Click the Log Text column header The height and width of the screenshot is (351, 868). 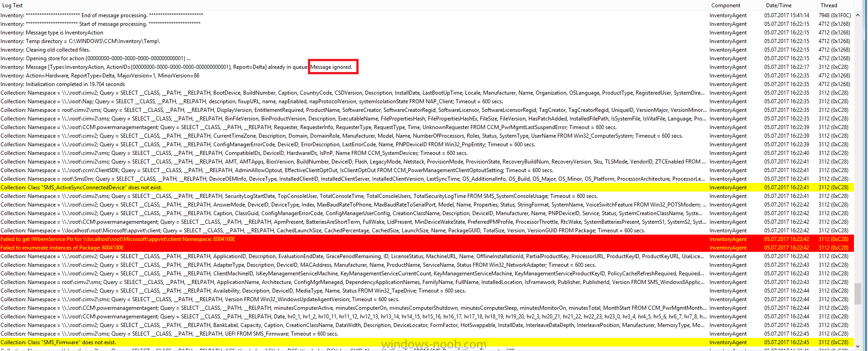(12, 5)
